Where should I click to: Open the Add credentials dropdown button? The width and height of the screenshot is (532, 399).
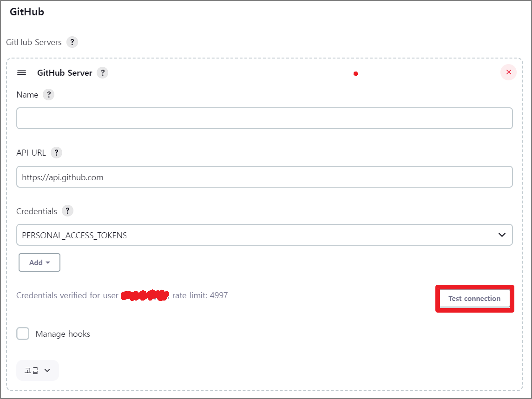click(x=39, y=262)
